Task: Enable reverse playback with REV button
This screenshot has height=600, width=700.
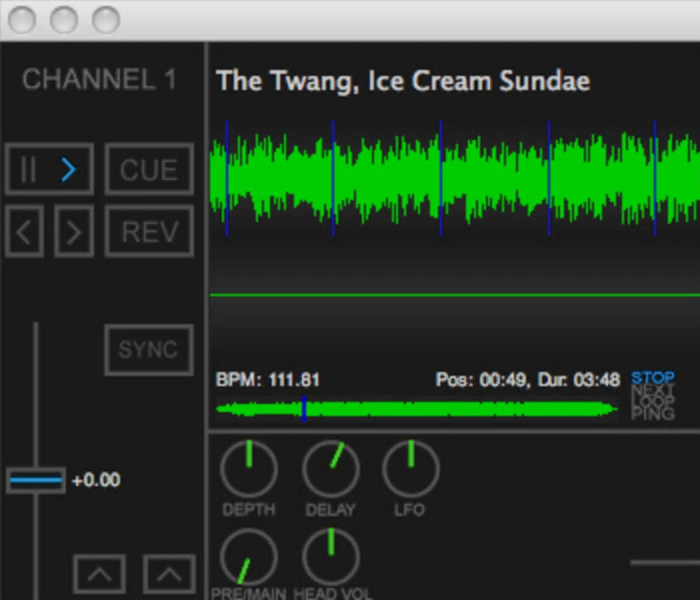Action: [150, 232]
